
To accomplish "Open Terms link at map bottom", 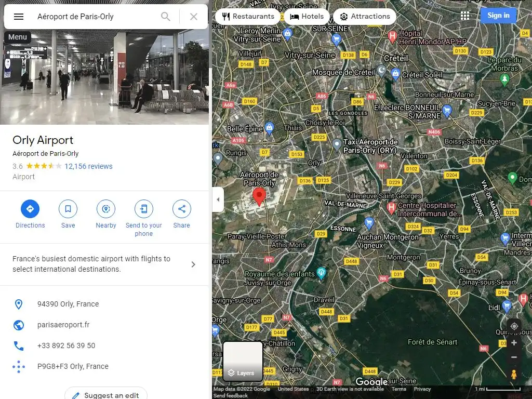I will pos(398,389).
